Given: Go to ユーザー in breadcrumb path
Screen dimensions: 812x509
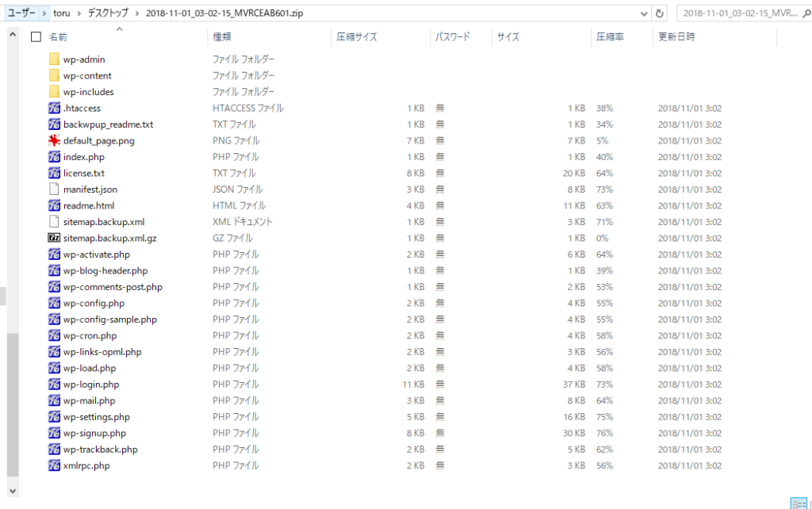Looking at the screenshot, I should pos(21,13).
